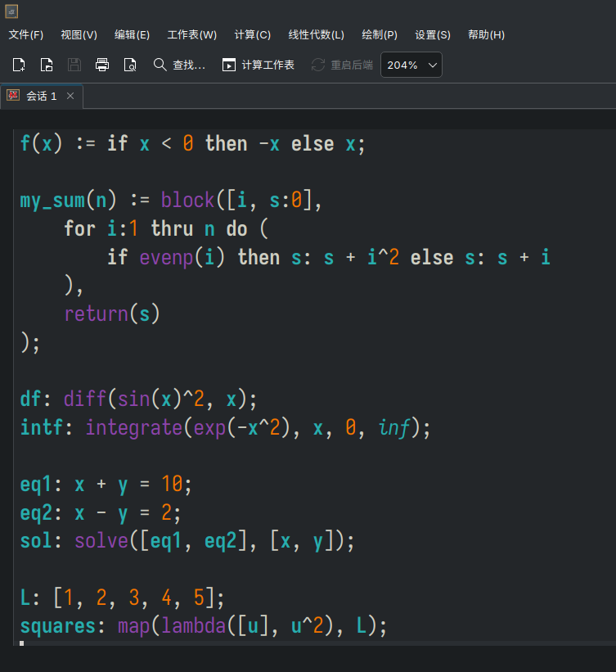Click the Print icon in toolbar
This screenshot has height=672, width=616.
(x=102, y=65)
